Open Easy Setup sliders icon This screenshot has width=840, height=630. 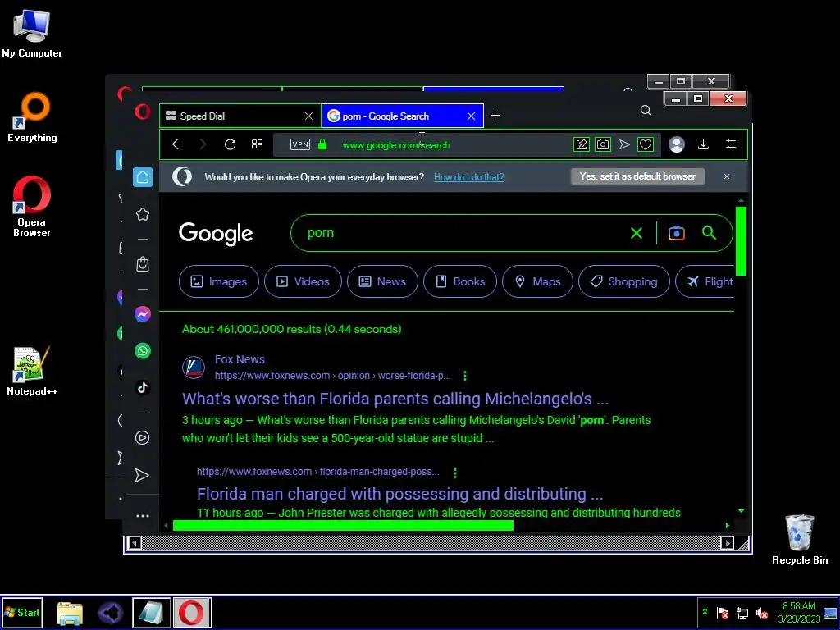(731, 144)
